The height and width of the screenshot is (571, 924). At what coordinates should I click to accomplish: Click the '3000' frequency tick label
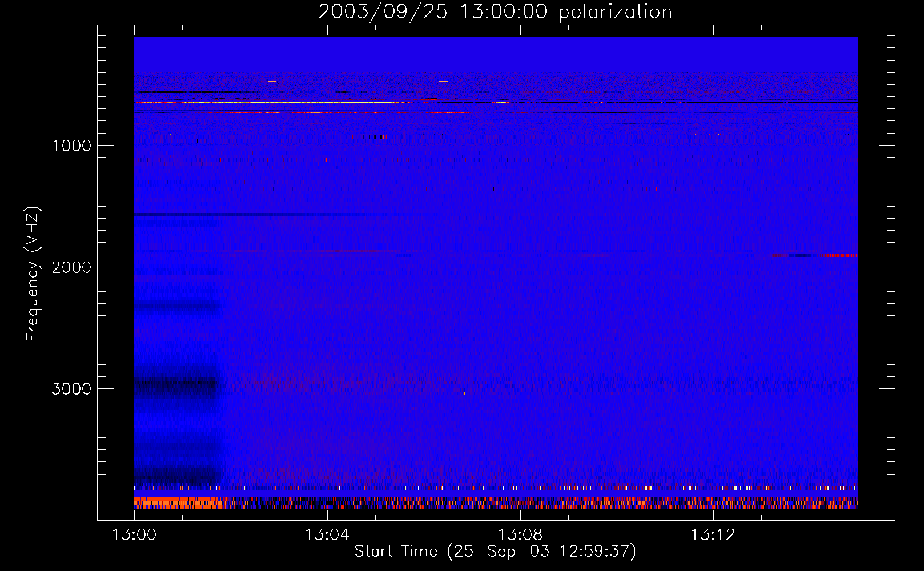pyautogui.click(x=71, y=389)
